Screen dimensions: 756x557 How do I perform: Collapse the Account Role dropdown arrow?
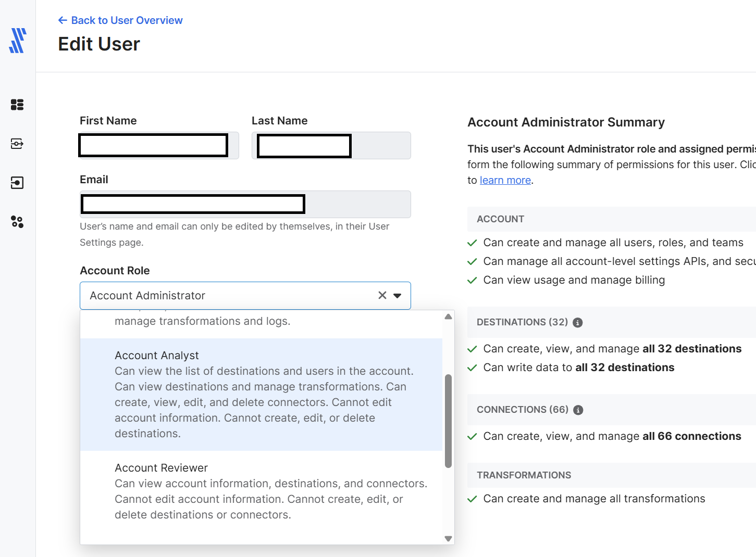398,296
